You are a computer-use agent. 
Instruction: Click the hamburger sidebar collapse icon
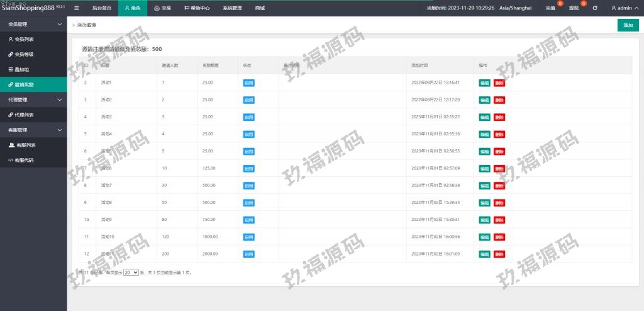76,8
